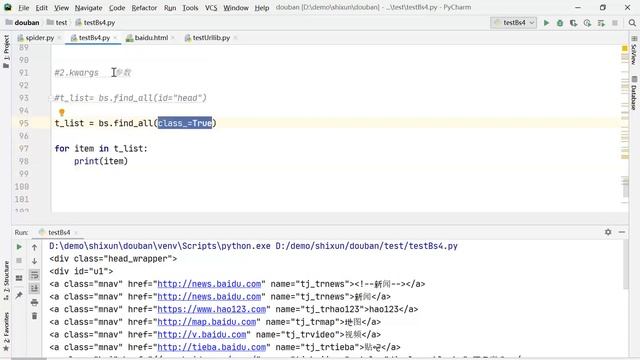Jump up the stack trace arrow
This screenshot has width=640, height=360.
[x=34, y=247]
